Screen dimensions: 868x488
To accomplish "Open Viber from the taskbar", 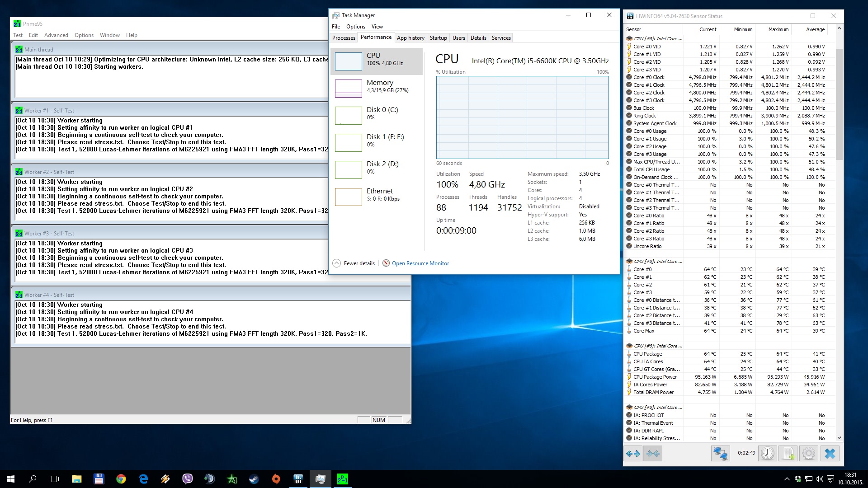I will pyautogui.click(x=187, y=479).
